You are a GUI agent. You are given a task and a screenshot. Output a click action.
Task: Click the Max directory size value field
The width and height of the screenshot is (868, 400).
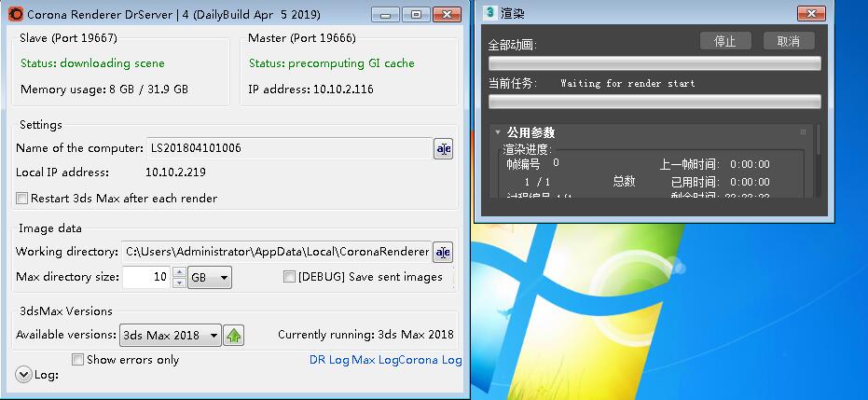146,277
